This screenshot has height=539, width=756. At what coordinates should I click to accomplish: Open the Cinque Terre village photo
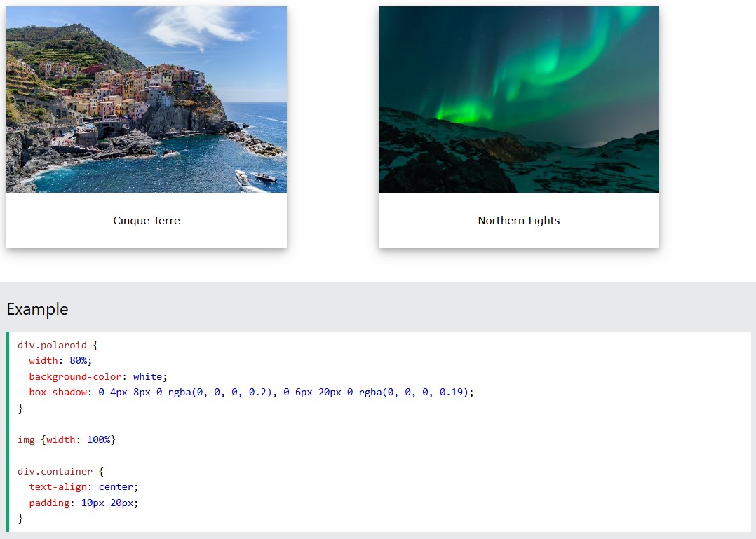click(147, 100)
